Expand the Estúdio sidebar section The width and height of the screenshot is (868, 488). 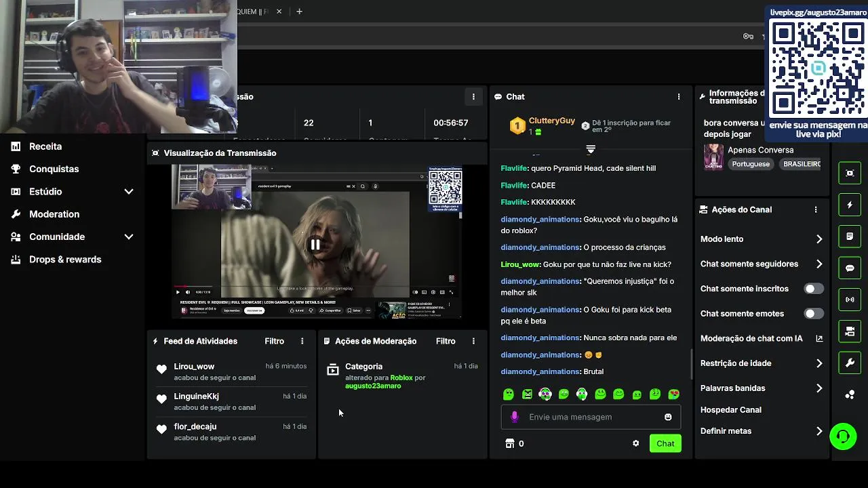pyautogui.click(x=128, y=192)
